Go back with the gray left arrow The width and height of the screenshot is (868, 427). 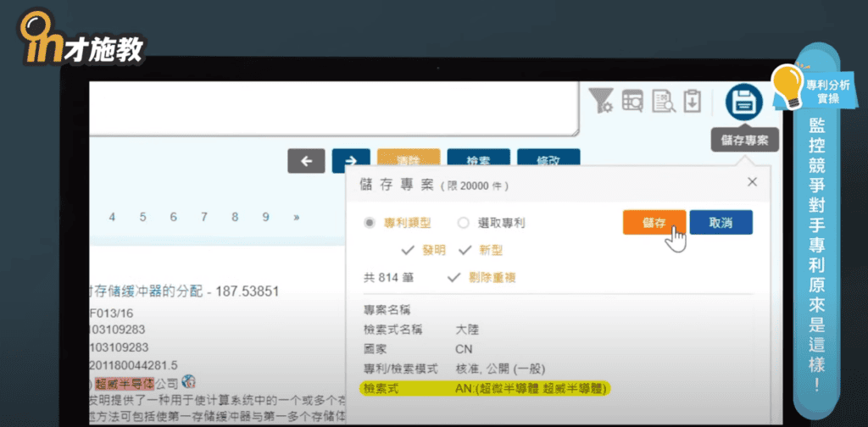[306, 161]
